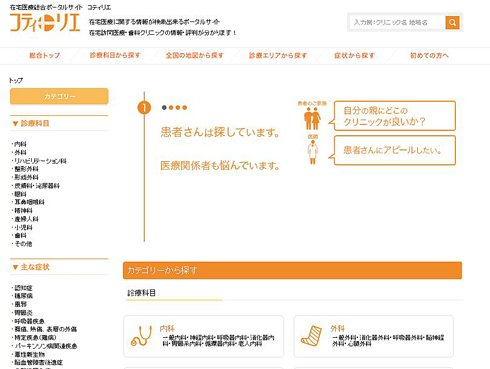
Task: Open sidebar link 外科
Action: pos(20,152)
